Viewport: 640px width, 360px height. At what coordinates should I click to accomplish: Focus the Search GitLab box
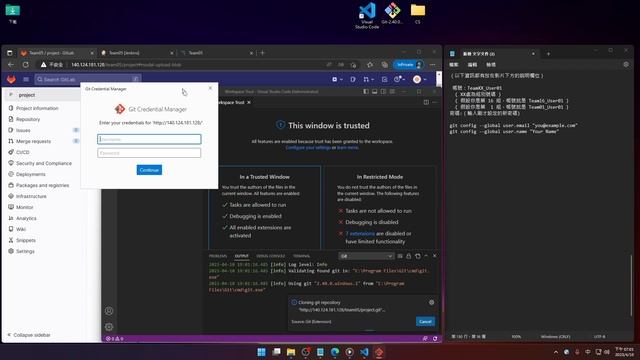pos(87,79)
